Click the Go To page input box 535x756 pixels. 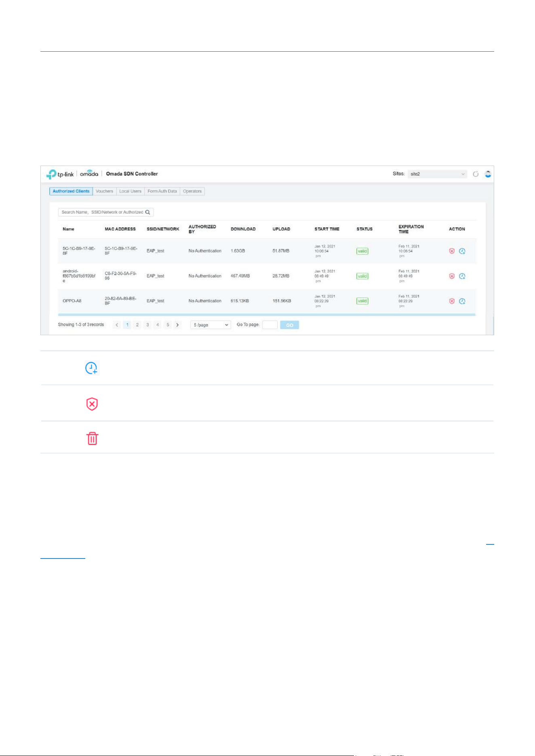[x=270, y=325]
